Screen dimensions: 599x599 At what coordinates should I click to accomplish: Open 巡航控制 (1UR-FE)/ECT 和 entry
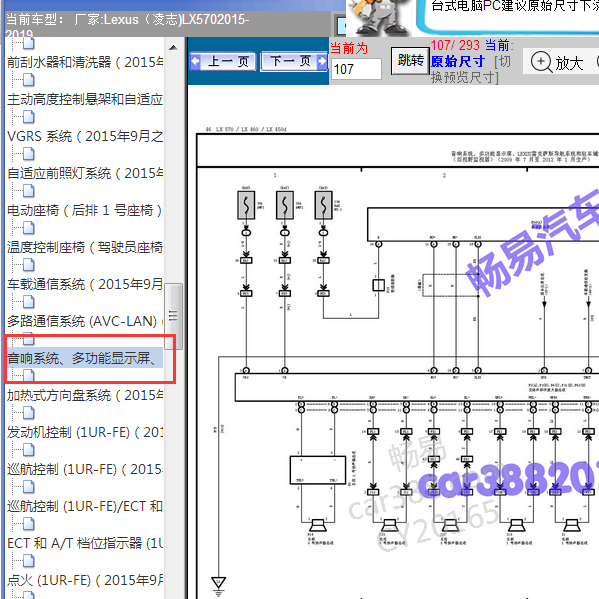tap(85, 507)
